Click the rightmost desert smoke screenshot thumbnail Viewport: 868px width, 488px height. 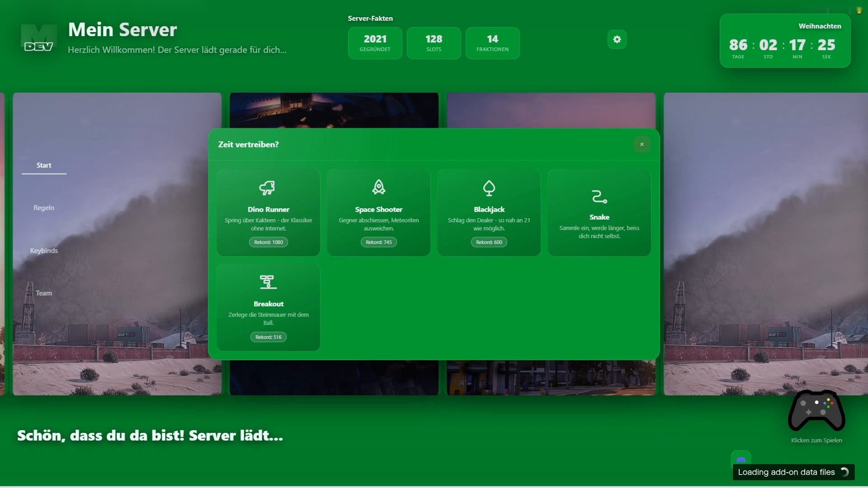coord(766,244)
